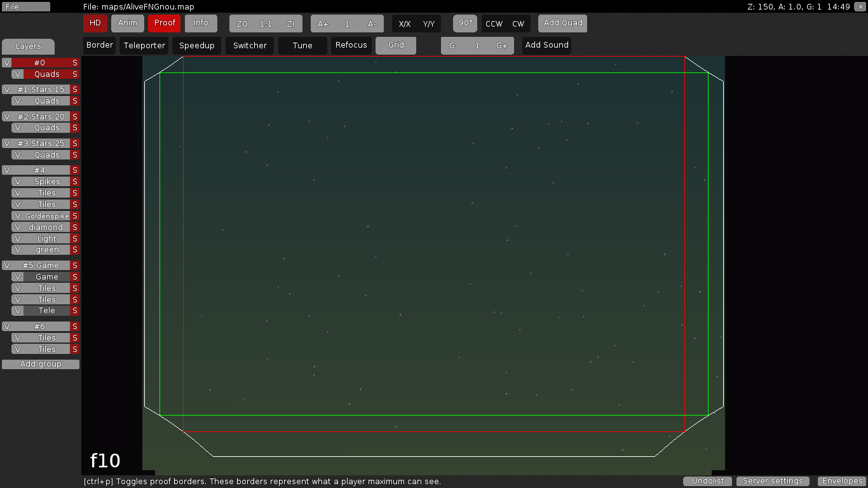Enable HD mode in the toolbar
Image resolution: width=868 pixels, height=488 pixels.
[95, 23]
